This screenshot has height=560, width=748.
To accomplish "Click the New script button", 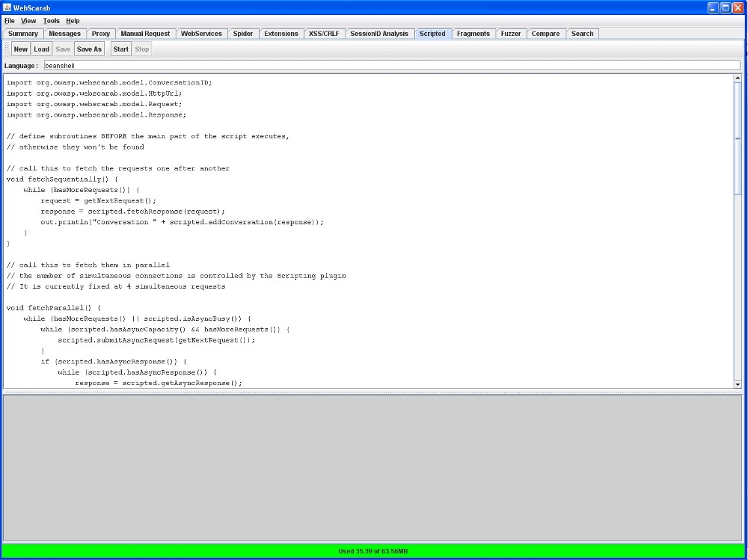I will tap(21, 49).
